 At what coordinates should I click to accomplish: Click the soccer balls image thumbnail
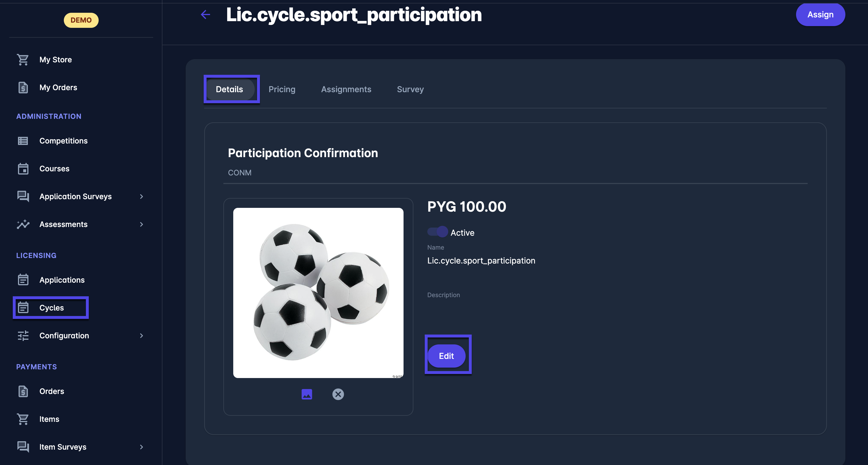coord(318,293)
